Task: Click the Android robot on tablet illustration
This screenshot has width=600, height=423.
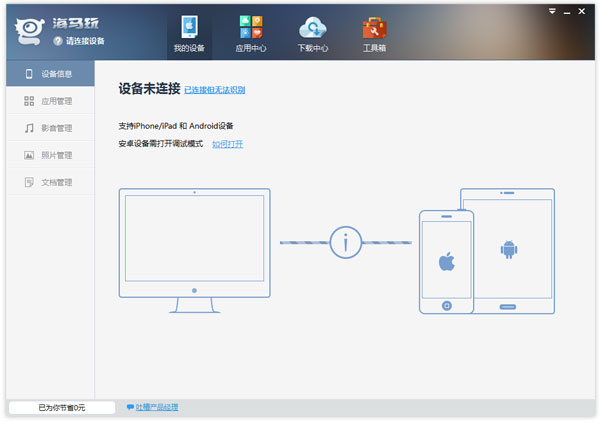Action: (509, 250)
